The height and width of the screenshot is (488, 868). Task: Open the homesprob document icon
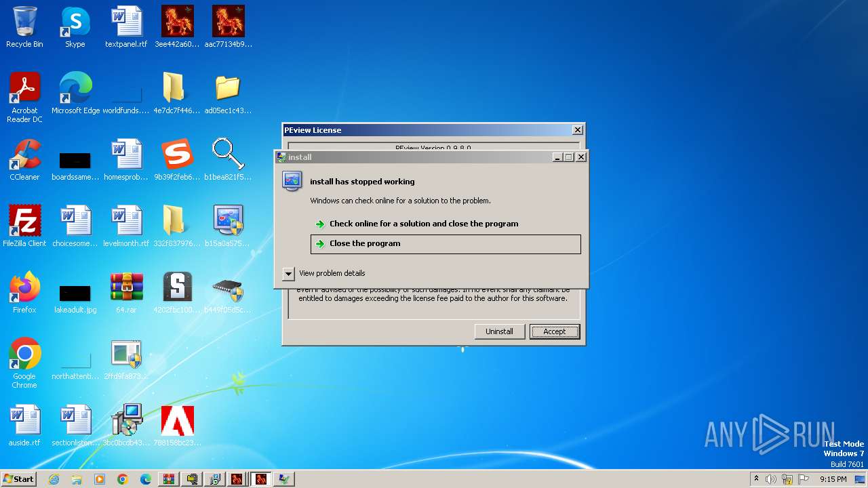pyautogui.click(x=126, y=160)
